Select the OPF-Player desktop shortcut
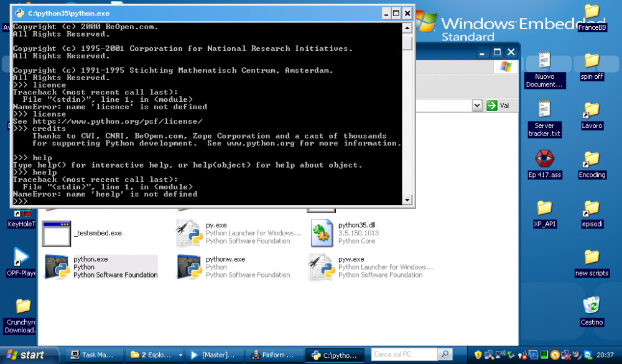This screenshot has width=622, height=364. pyautogui.click(x=21, y=262)
